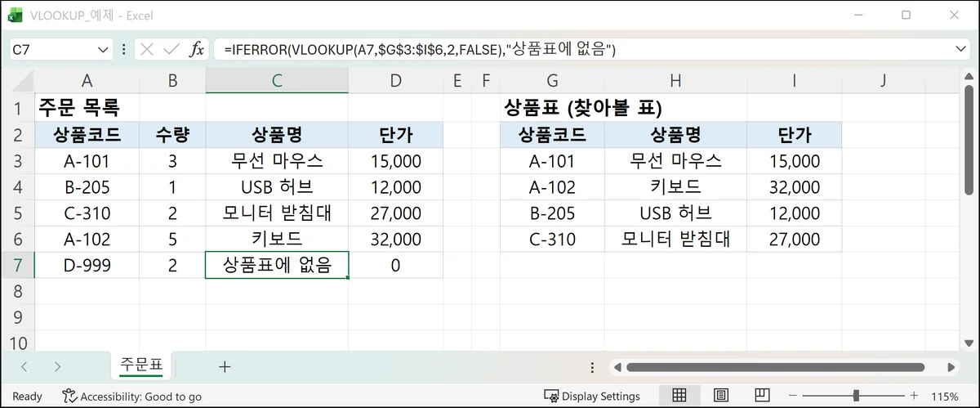
Task: Select column B header
Action: coord(172,80)
